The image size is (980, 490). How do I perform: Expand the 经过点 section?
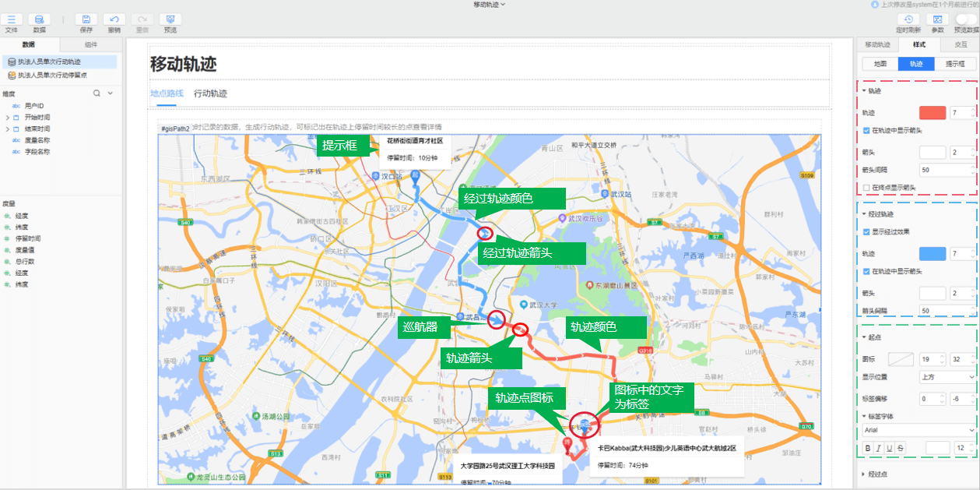(864, 474)
